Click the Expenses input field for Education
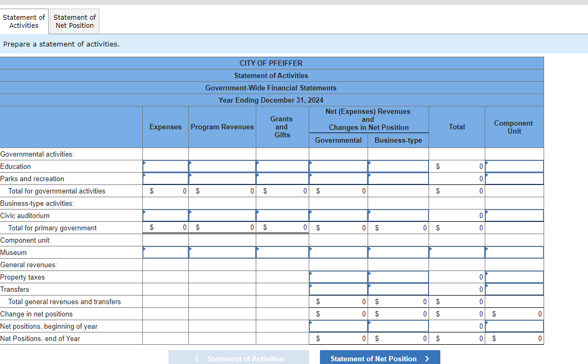Image resolution: width=588 pixels, height=364 pixels. click(x=165, y=166)
